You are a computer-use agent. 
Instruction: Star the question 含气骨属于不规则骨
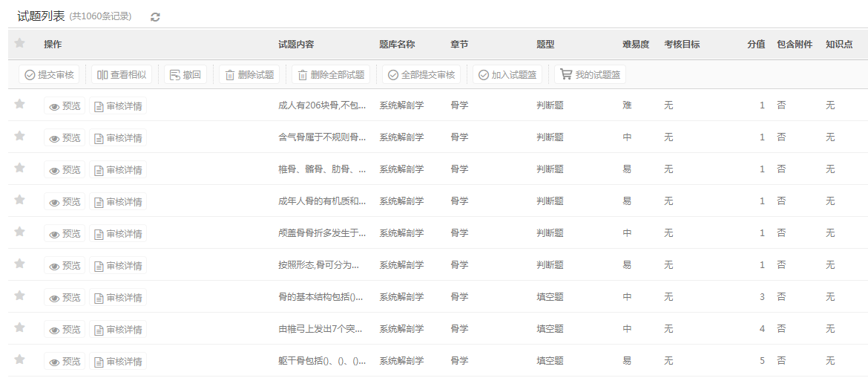point(20,137)
